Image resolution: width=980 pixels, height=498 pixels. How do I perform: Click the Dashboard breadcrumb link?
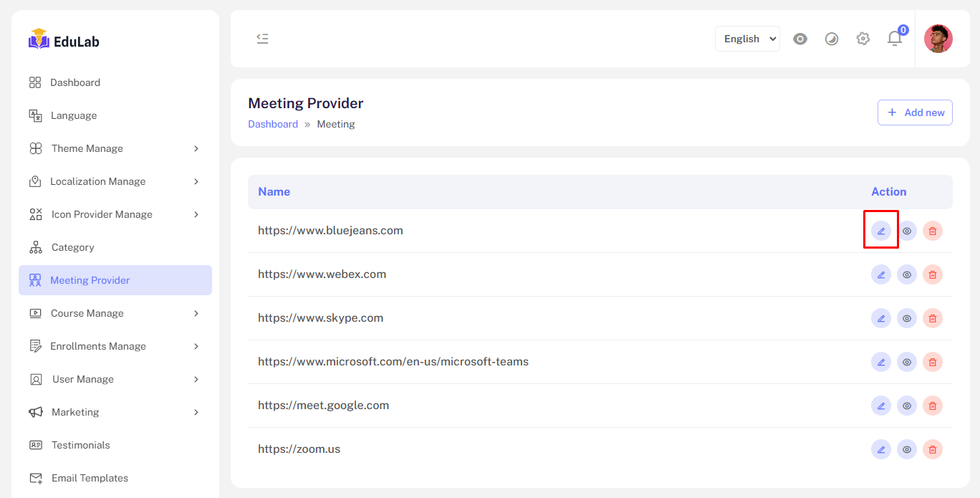[273, 124]
